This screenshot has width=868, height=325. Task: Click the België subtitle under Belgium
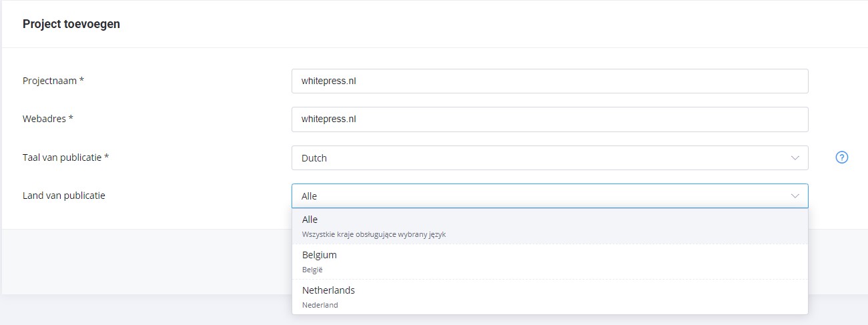(312, 270)
